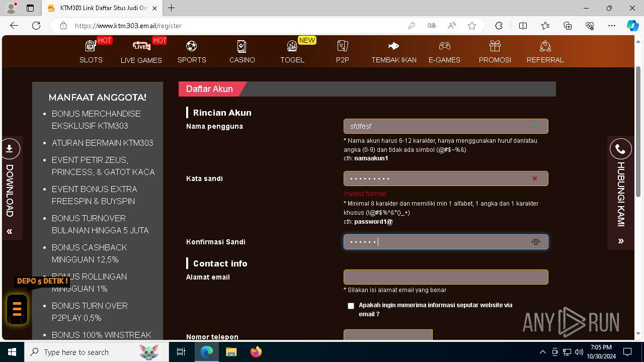
Task: Click BONUS CASHBACK MINGGUAN 12,5% link
Action: [x=90, y=253]
